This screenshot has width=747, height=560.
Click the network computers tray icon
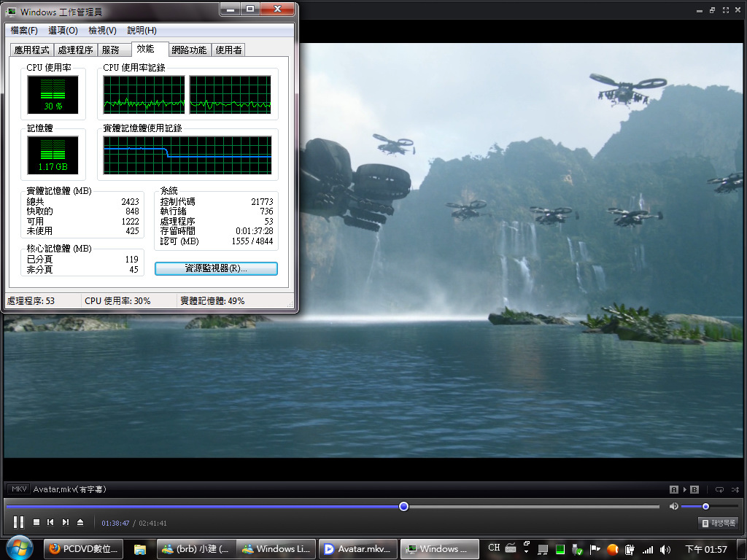pos(543,550)
